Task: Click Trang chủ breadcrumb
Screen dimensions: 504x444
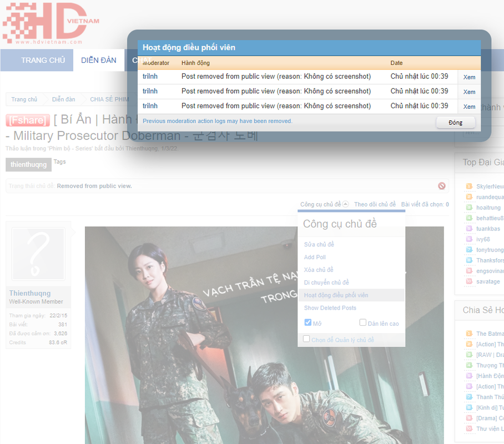Action: point(24,99)
